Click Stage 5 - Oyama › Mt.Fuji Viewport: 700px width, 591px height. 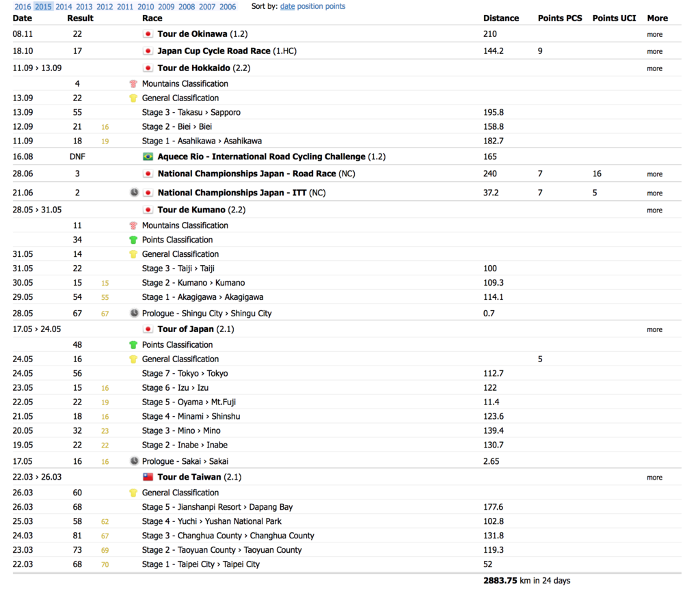point(189,402)
